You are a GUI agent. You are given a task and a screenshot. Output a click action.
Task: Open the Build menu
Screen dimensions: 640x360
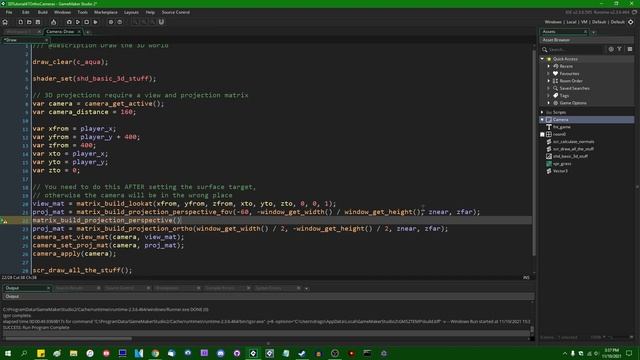42,12
